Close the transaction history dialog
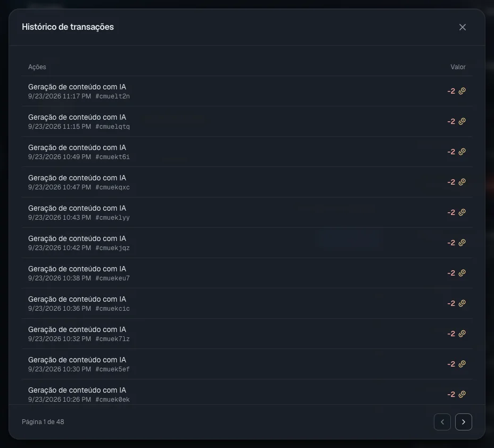 point(462,27)
